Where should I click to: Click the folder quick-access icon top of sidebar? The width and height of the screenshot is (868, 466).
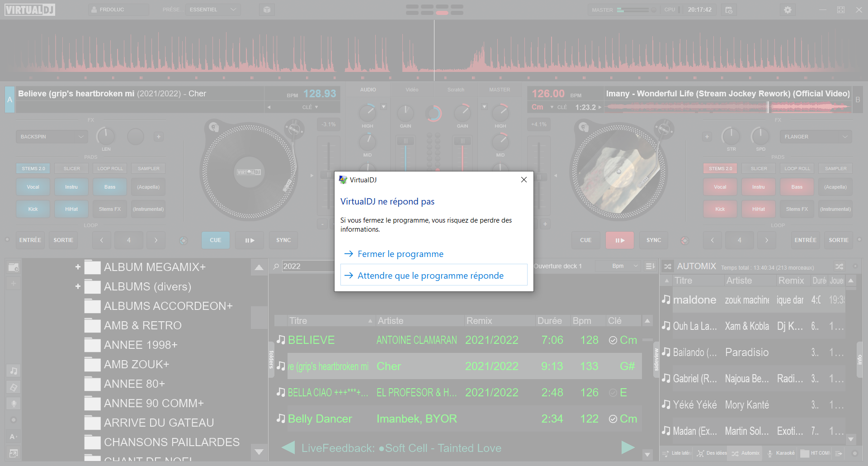14,267
